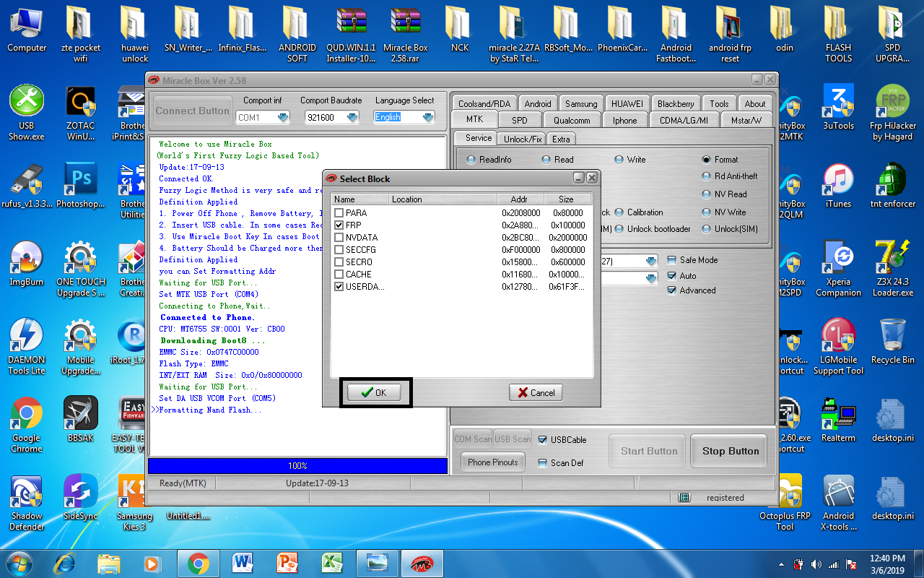The height and width of the screenshot is (578, 924).
Task: Check the CACHE block checkbox
Action: (339, 275)
